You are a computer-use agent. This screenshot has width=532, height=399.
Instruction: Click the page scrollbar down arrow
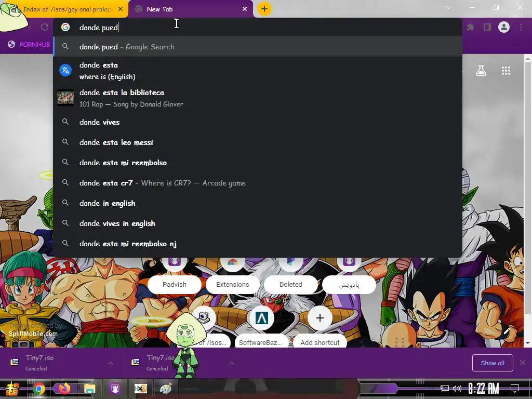[x=528, y=343]
